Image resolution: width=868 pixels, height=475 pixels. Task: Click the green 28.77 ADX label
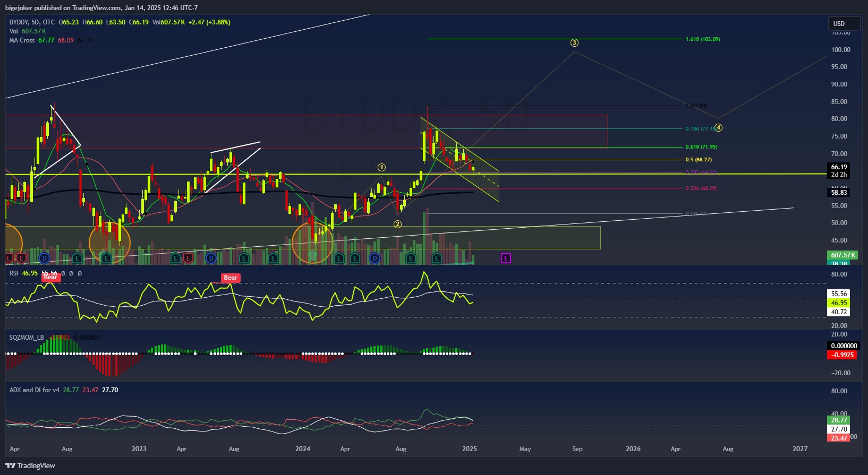[x=839, y=420]
